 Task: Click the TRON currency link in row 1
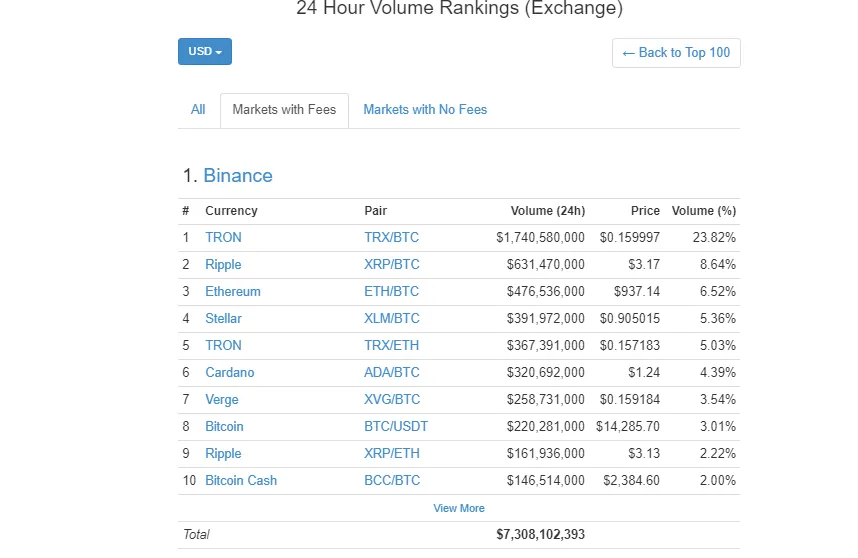(223, 238)
